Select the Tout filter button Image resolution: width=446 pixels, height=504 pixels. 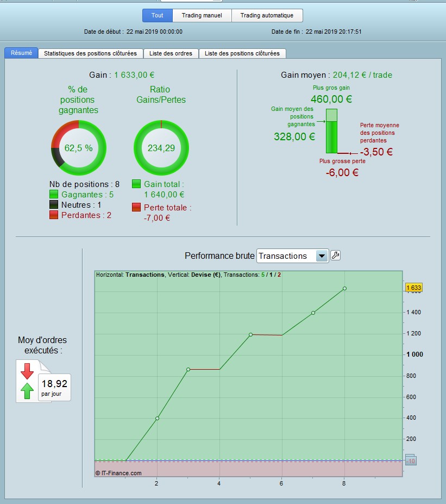click(158, 15)
